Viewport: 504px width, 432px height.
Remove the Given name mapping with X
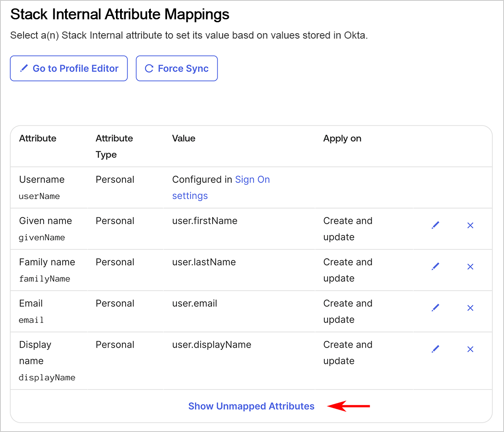click(470, 225)
